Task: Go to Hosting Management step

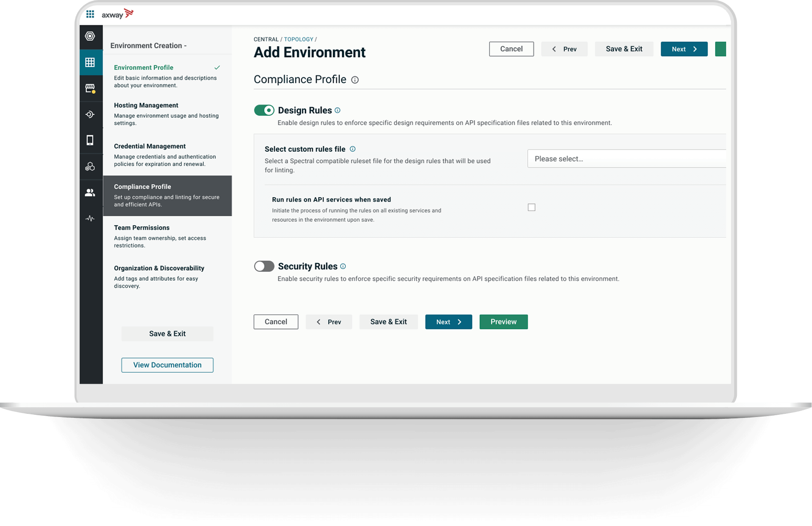Action: pos(146,105)
